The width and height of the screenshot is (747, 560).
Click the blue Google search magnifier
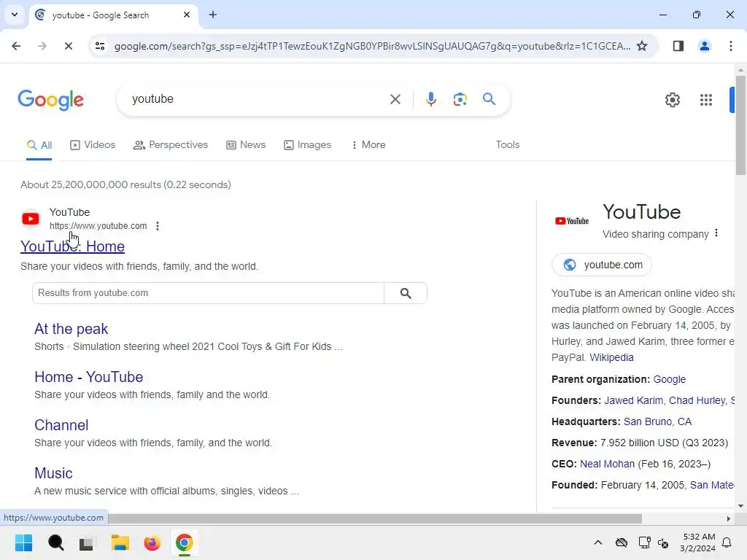tap(489, 99)
